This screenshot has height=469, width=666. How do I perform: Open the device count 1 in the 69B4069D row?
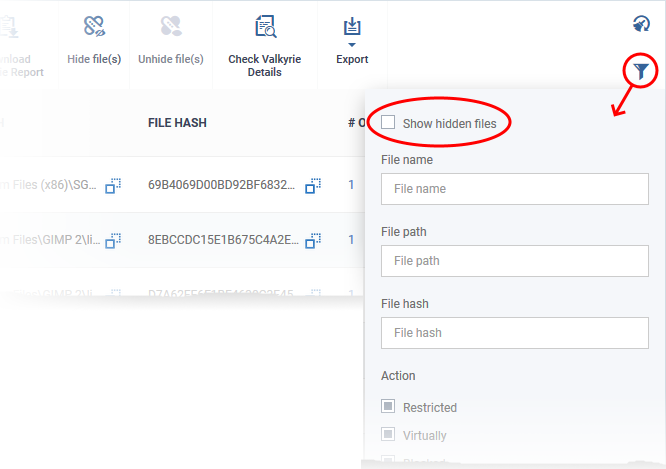[x=351, y=185]
